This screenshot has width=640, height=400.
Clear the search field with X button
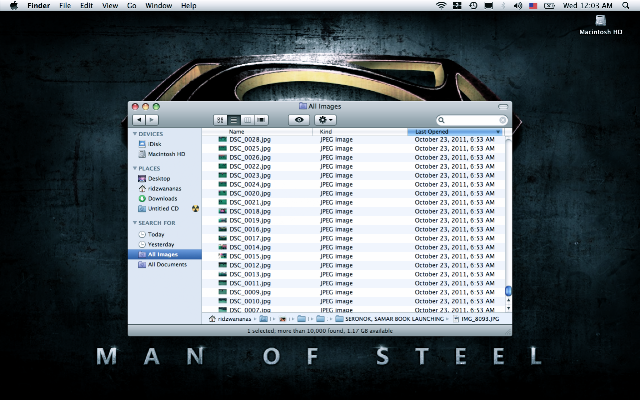[x=503, y=120]
